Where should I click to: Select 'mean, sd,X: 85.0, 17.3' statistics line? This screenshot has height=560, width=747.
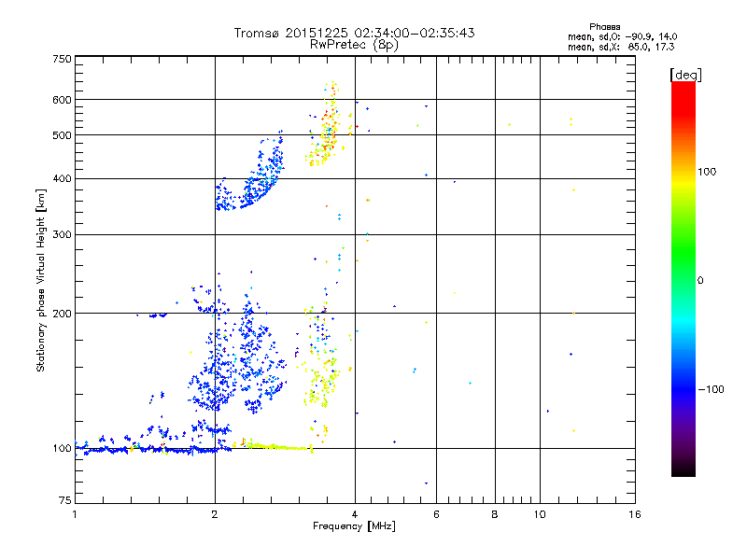coord(621,47)
